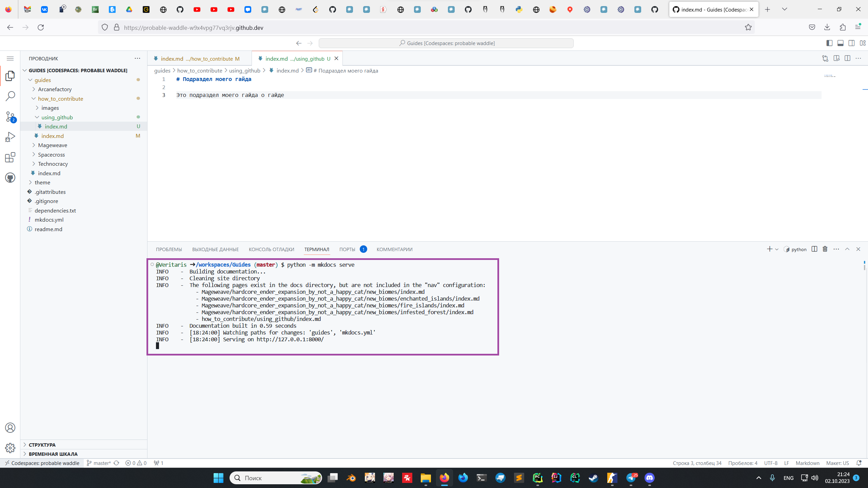The height and width of the screenshot is (488, 868).
Task: Toggle secondary sidebar visibility
Action: click(851, 43)
